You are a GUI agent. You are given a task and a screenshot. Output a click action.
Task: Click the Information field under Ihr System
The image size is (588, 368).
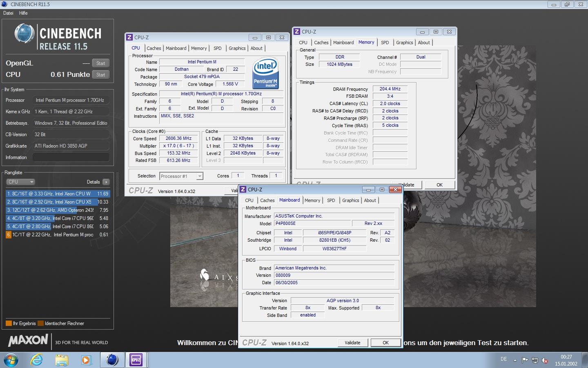(71, 157)
